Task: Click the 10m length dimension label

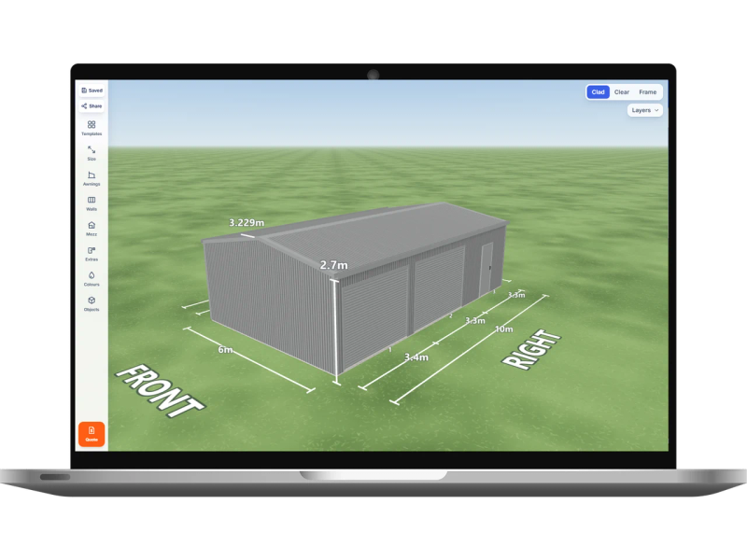Action: click(x=504, y=329)
